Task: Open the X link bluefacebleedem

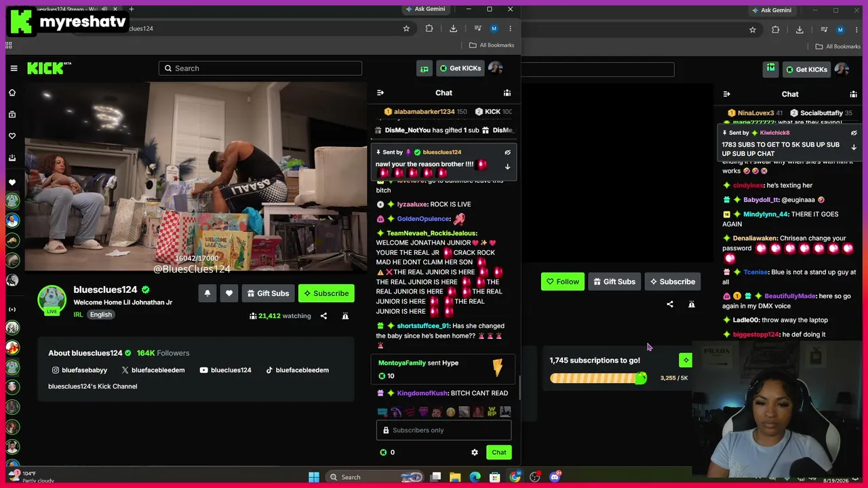Action: pos(153,370)
